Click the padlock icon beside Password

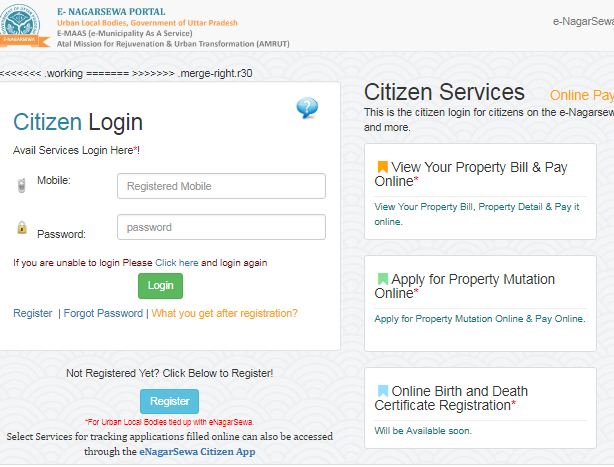pos(21,228)
